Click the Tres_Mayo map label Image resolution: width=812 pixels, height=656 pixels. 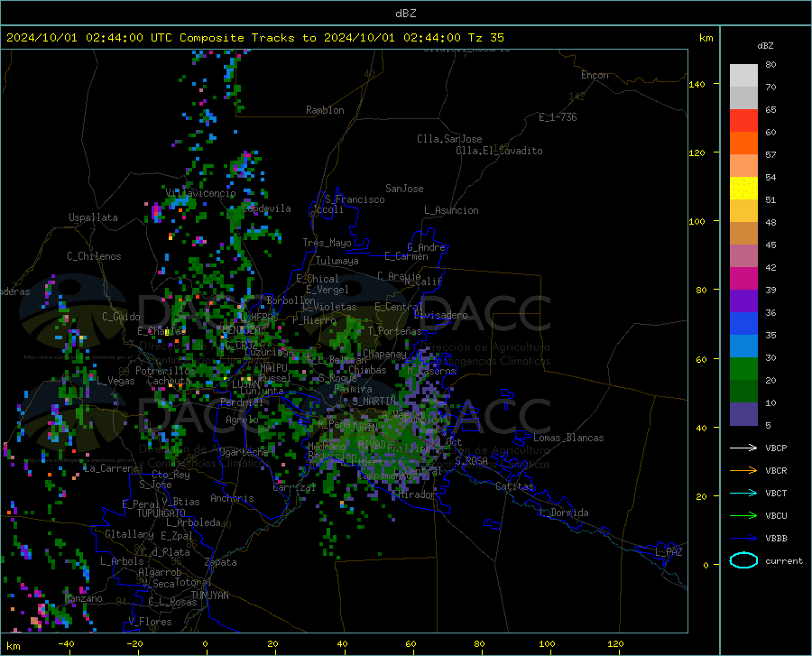327,243
